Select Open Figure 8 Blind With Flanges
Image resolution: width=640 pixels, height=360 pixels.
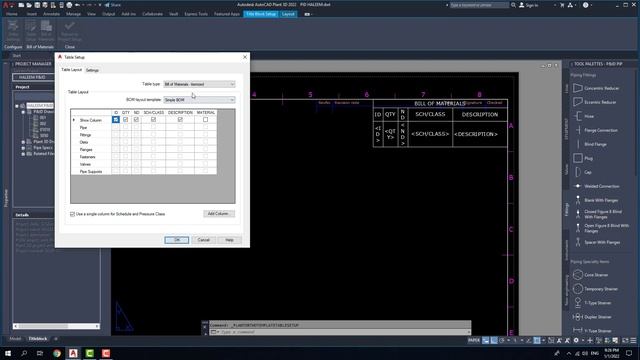(x=601, y=228)
